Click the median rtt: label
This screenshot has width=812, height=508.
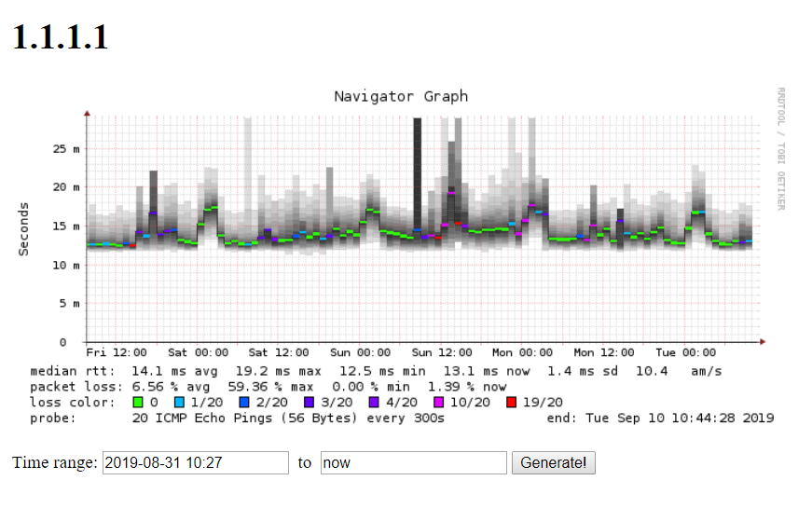click(73, 371)
